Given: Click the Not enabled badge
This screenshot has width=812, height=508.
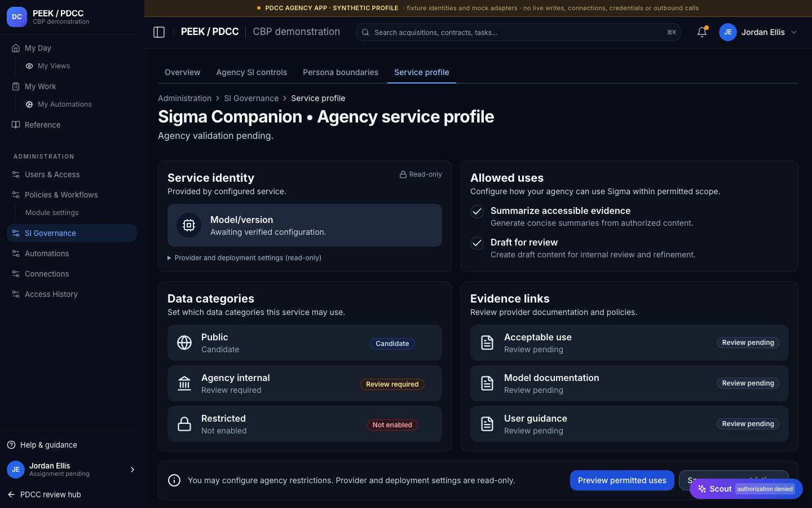Looking at the screenshot, I should click(392, 425).
